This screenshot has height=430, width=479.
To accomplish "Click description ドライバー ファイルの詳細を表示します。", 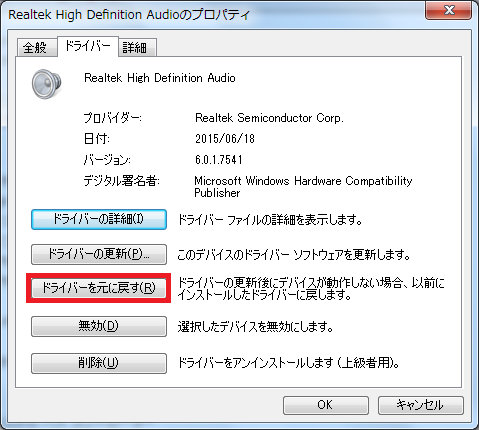I will click(270, 220).
